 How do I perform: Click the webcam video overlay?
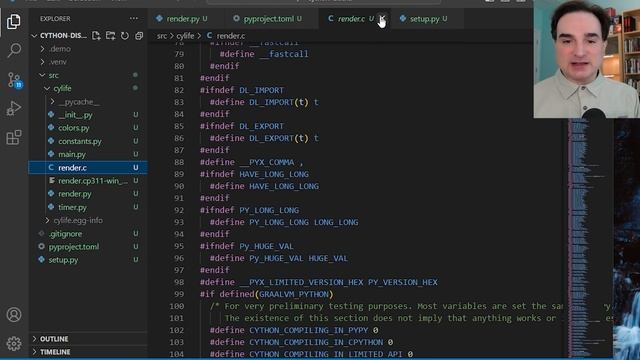click(587, 59)
